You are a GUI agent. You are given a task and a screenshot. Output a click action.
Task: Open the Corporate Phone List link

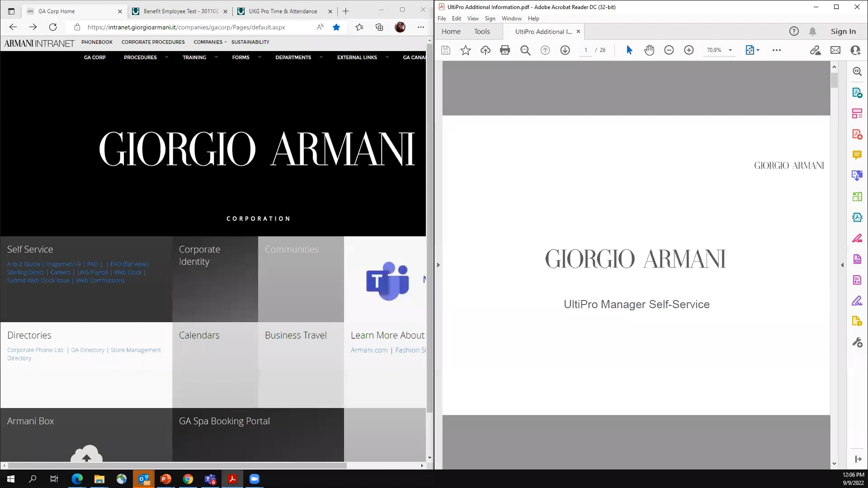[x=35, y=350]
